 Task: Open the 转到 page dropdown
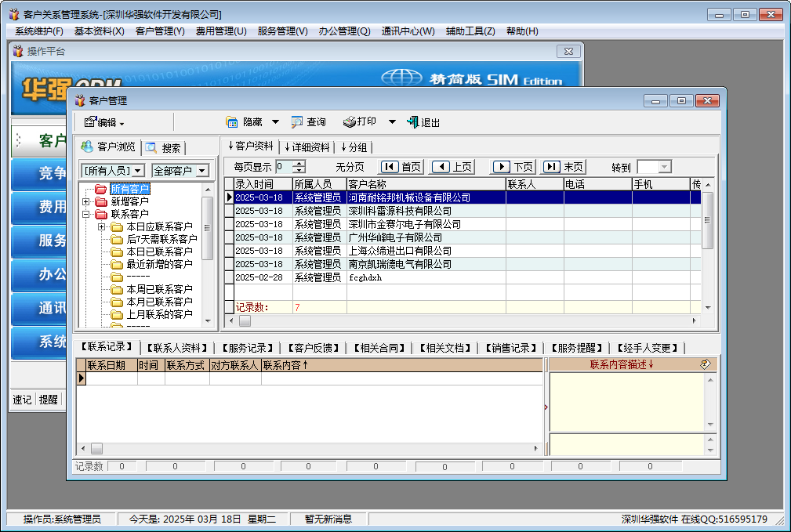click(664, 167)
